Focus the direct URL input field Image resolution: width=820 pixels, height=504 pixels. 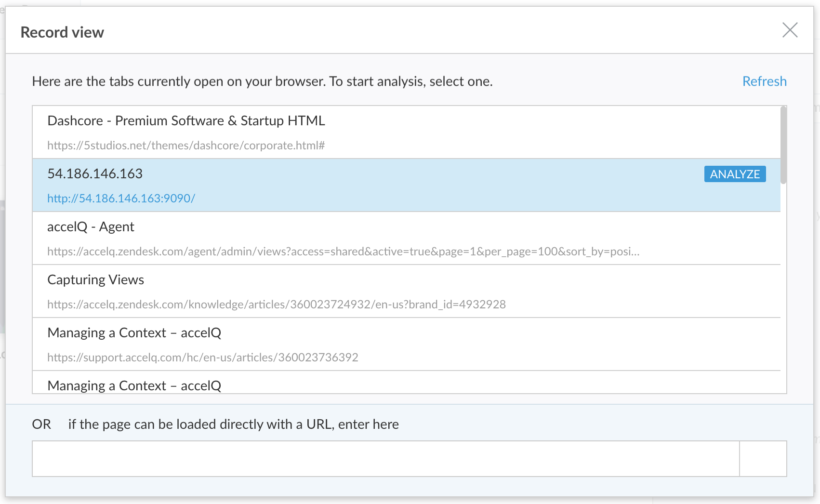(x=385, y=459)
